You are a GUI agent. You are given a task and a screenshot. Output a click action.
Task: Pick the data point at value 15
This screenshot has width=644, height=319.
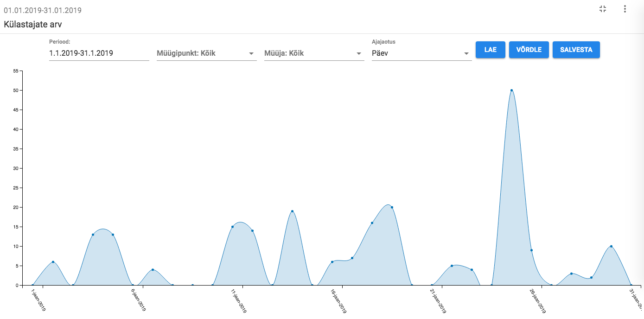[232, 227]
